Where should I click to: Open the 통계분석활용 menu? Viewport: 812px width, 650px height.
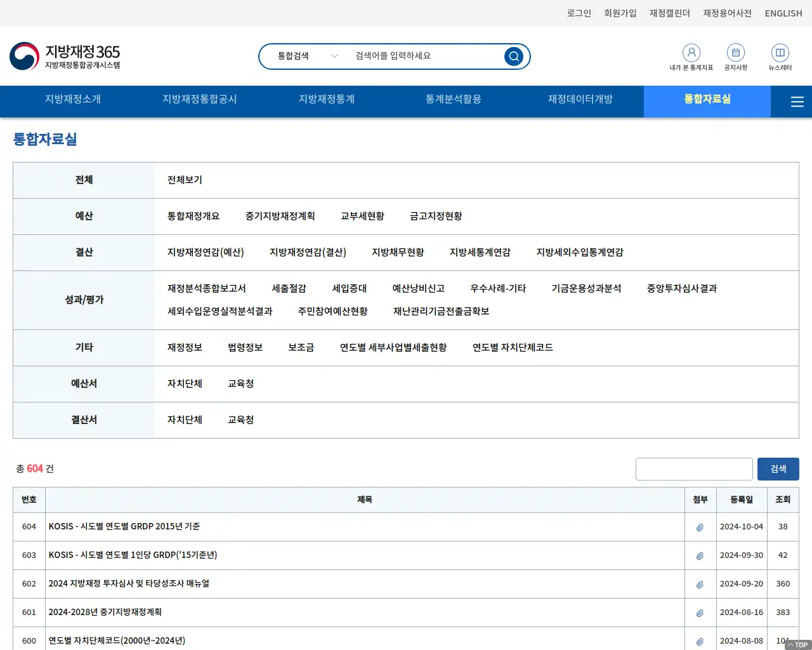[x=454, y=99]
